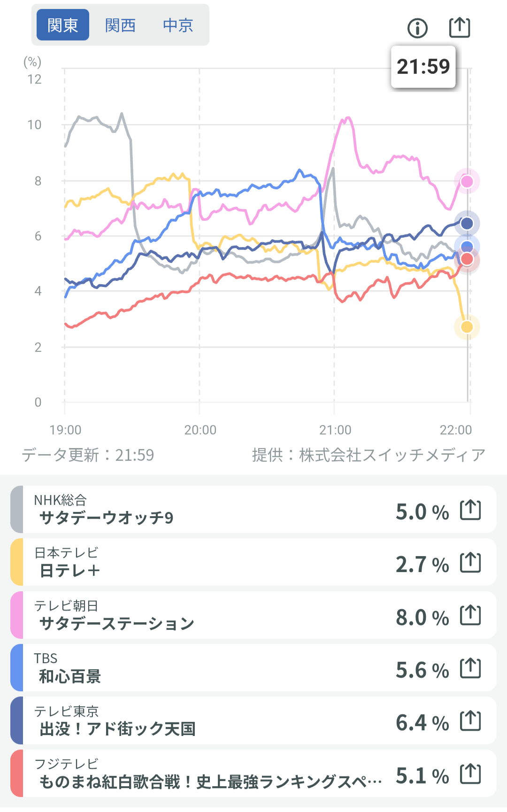The width and height of the screenshot is (507, 812).
Task: Share the テレビ朝日 サタデーステーション rating
Action: coord(470,615)
